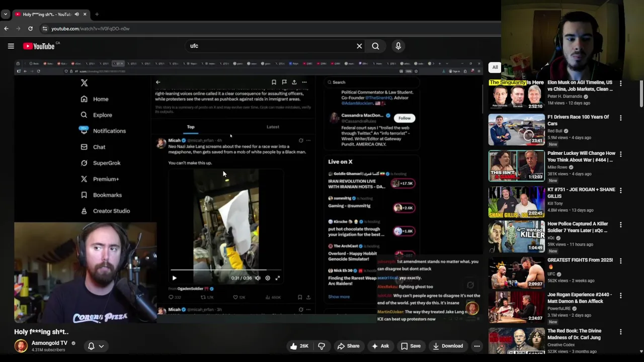The width and height of the screenshot is (644, 362).
Task: Open The Red Book Carl Jung title
Action: [x=574, y=334]
